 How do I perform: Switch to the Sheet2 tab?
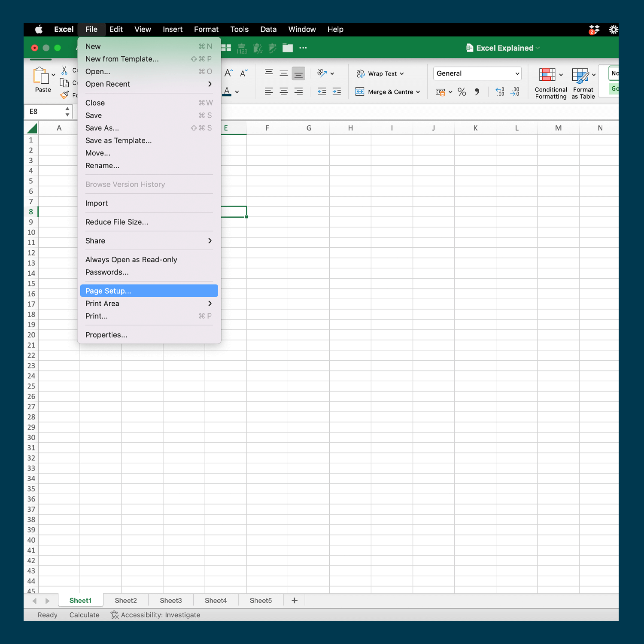click(x=126, y=600)
